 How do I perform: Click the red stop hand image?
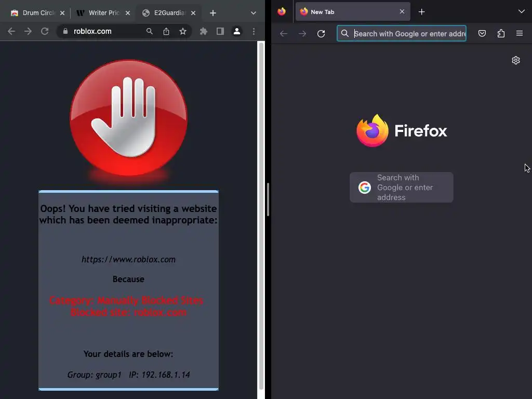point(129,118)
